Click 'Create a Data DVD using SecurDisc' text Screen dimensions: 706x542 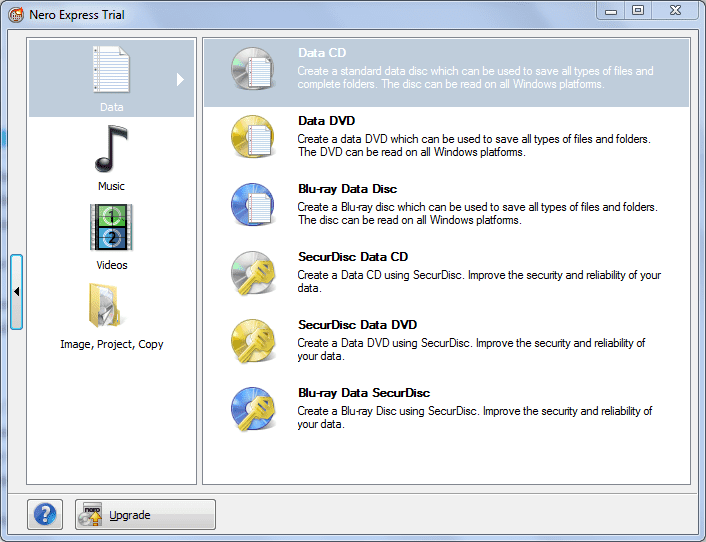point(471,349)
